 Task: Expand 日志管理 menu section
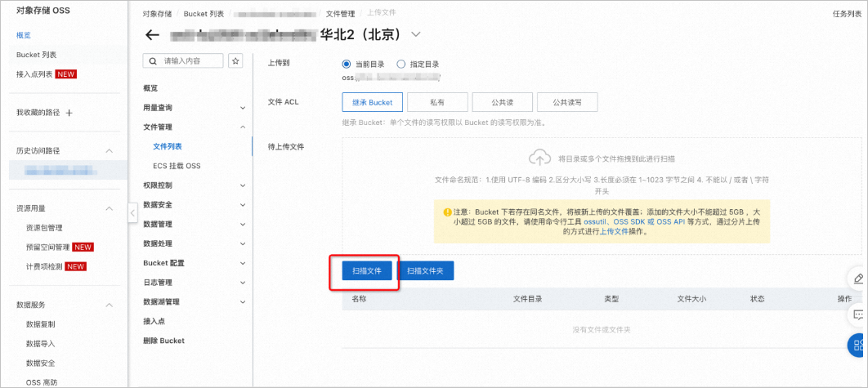click(243, 283)
